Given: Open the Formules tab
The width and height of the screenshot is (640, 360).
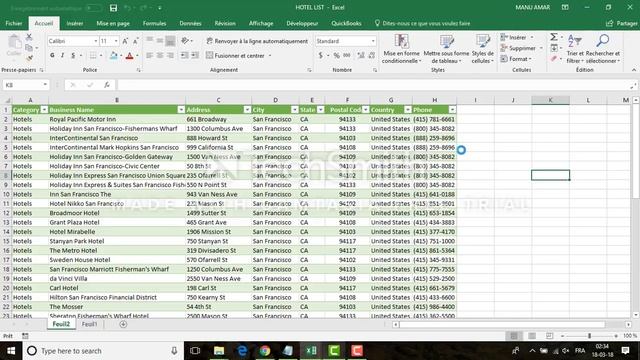Looking at the screenshot, I should [154, 24].
